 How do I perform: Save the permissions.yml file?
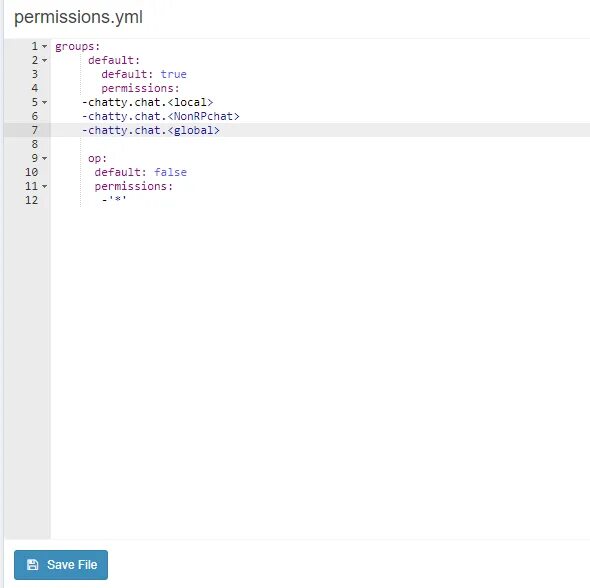pyautogui.click(x=61, y=565)
